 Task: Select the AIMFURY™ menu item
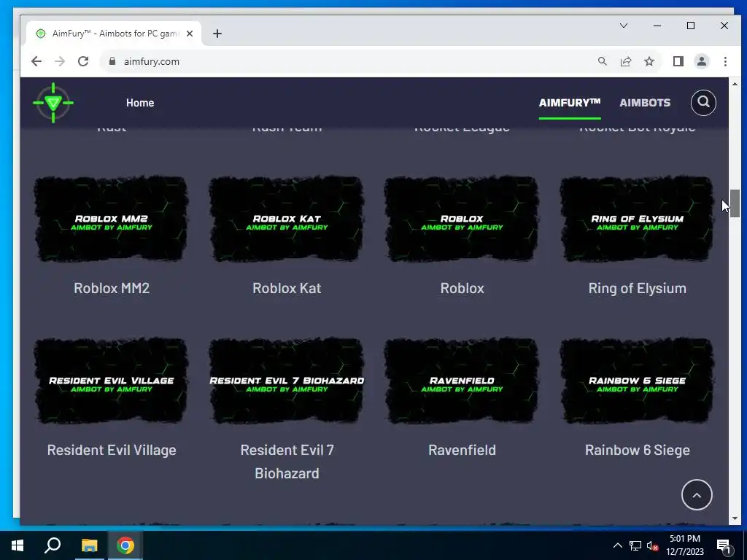tap(569, 103)
